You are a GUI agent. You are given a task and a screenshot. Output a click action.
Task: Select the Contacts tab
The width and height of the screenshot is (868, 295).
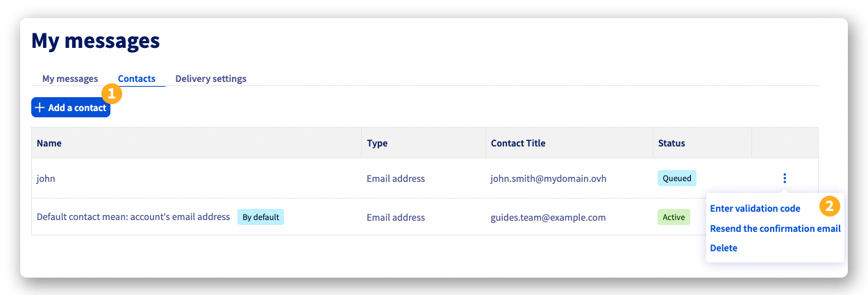137,78
